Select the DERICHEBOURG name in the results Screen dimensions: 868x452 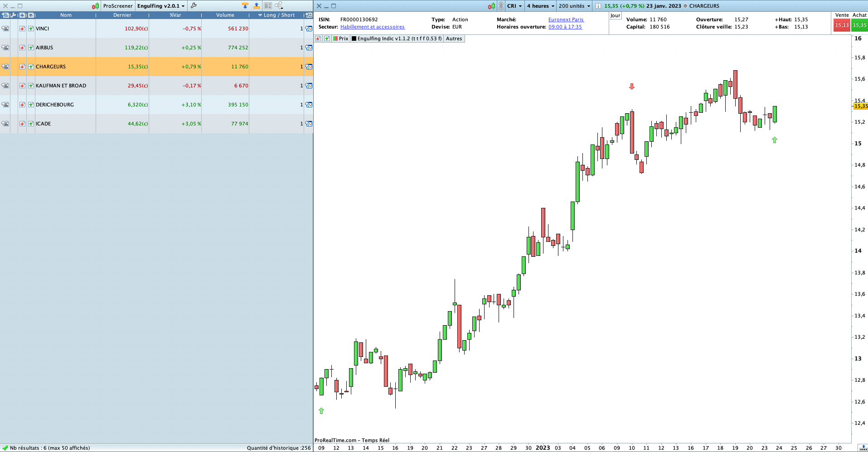click(x=55, y=105)
